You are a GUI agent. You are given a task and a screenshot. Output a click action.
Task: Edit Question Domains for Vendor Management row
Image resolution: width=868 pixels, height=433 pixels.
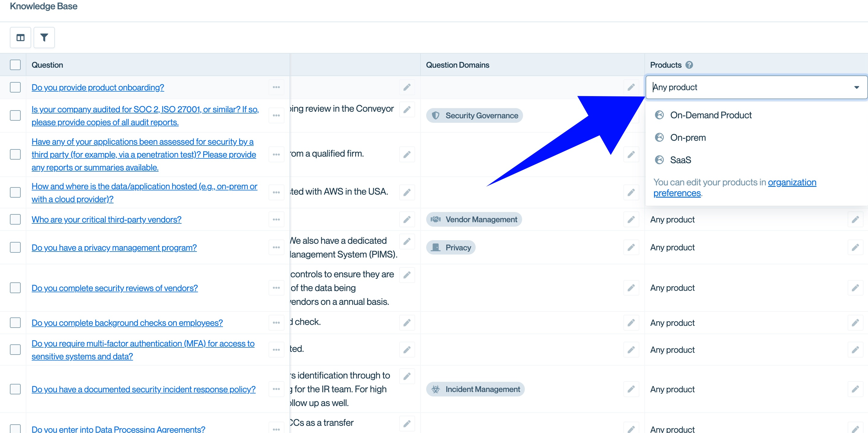coord(631,219)
